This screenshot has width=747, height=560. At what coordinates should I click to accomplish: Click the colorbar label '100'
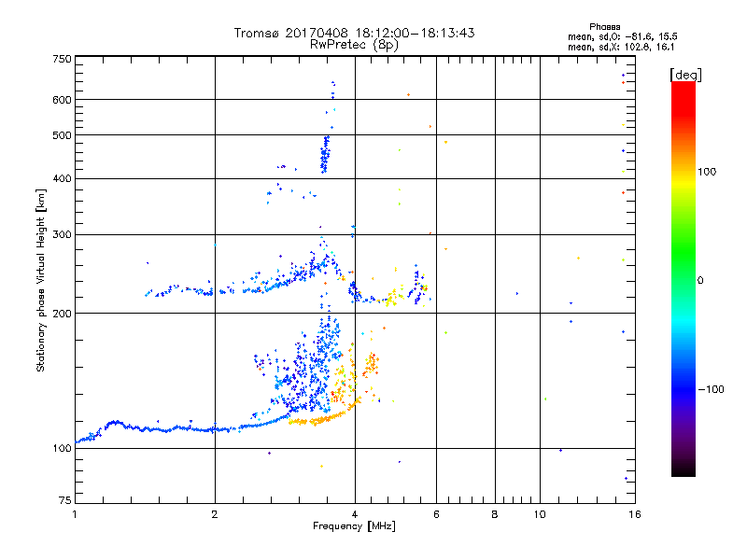[707, 172]
